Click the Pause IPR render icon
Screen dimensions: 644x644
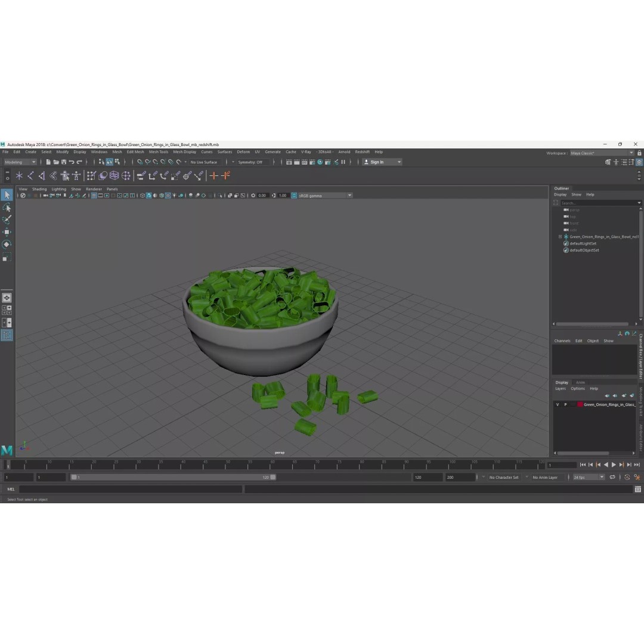pyautogui.click(x=343, y=162)
